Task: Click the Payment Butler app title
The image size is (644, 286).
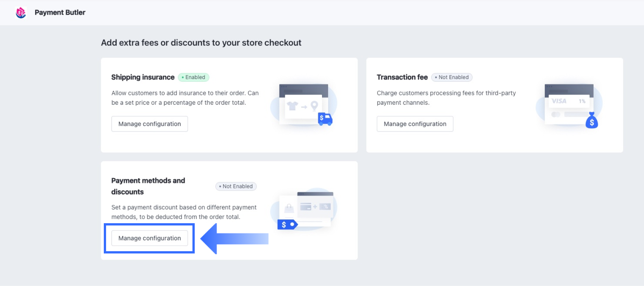Action: point(60,12)
